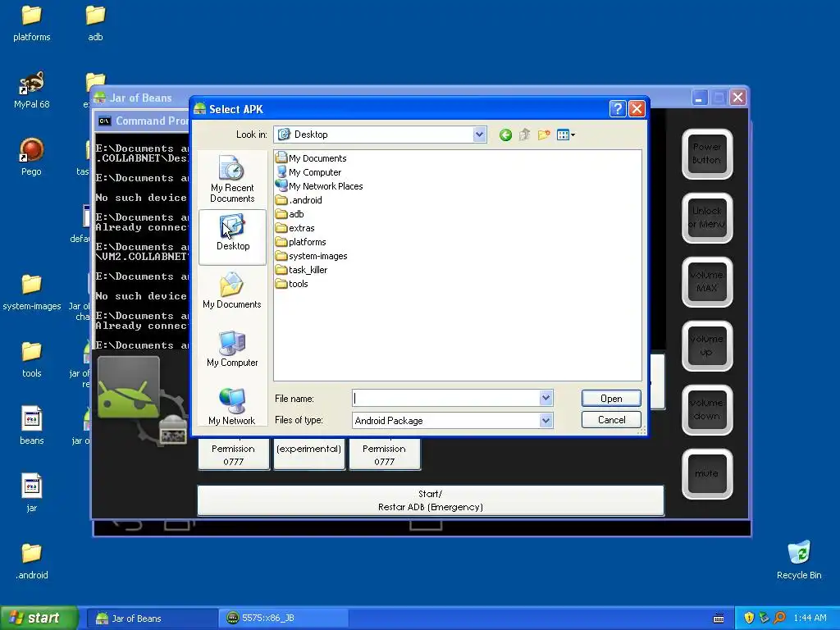Click the magnifier tray icon
This screenshot has width=840, height=630.
[779, 619]
